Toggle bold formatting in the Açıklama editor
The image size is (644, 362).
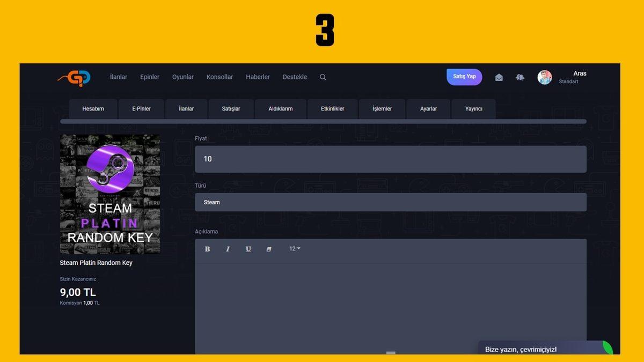[207, 248]
